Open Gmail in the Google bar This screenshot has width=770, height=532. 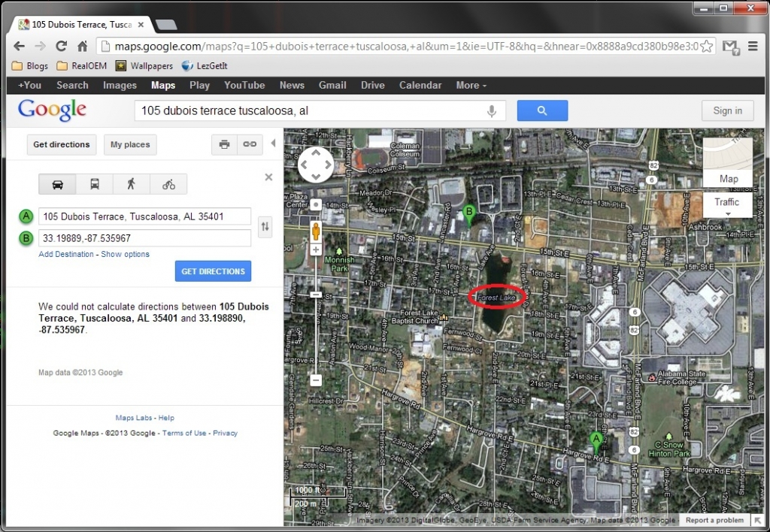tap(332, 86)
